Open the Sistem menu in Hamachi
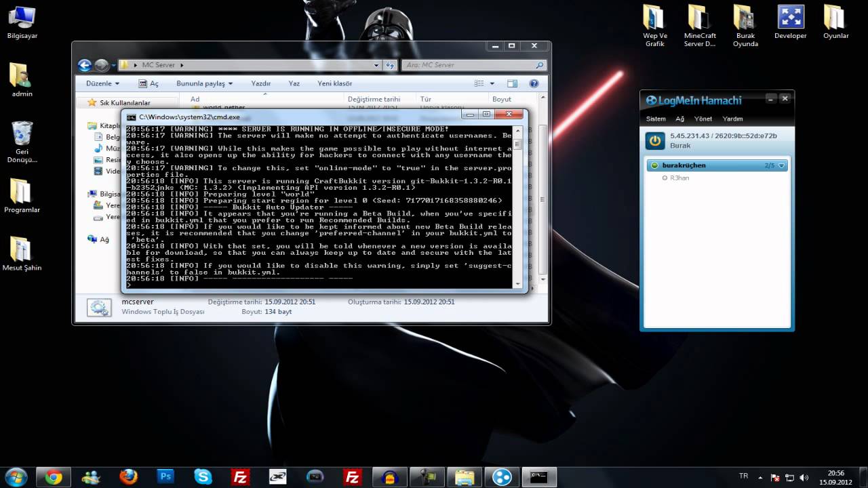 point(656,119)
